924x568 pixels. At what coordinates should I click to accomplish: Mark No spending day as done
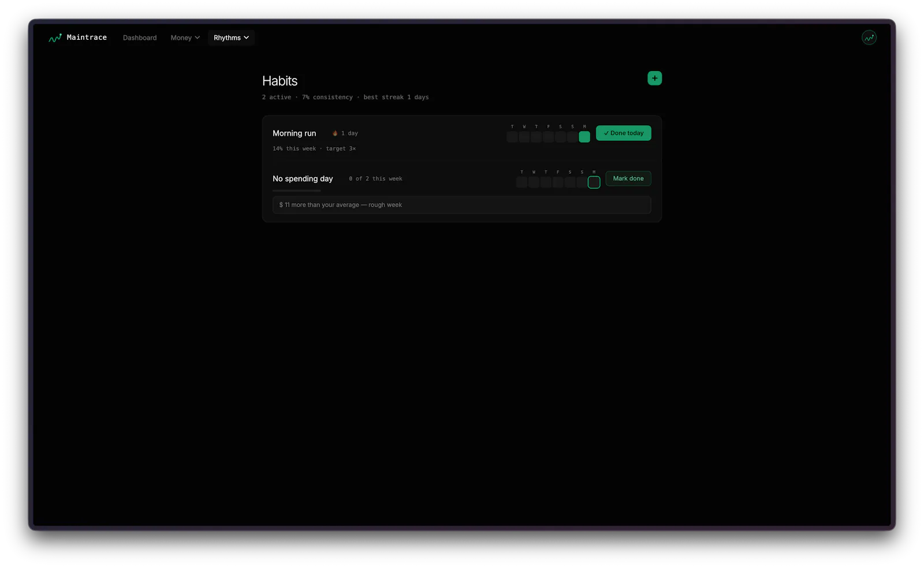[628, 178]
